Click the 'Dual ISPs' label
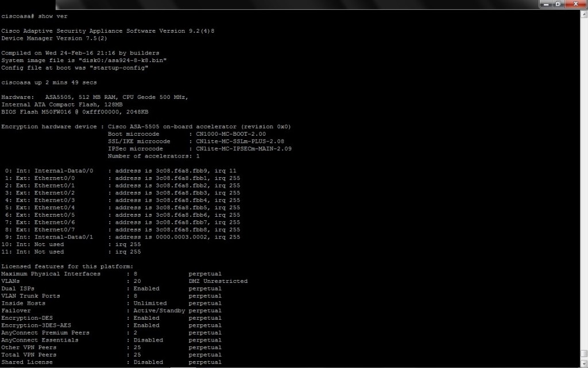 tap(18, 289)
